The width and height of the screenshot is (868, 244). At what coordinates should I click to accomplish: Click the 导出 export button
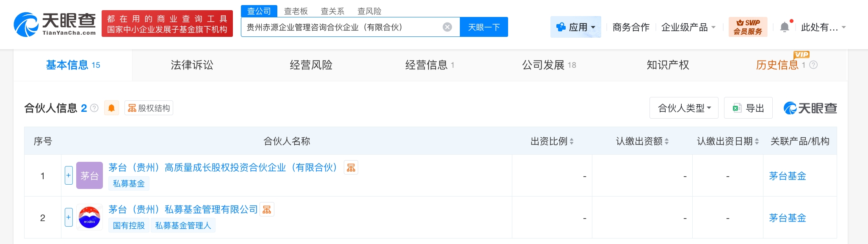(x=748, y=108)
